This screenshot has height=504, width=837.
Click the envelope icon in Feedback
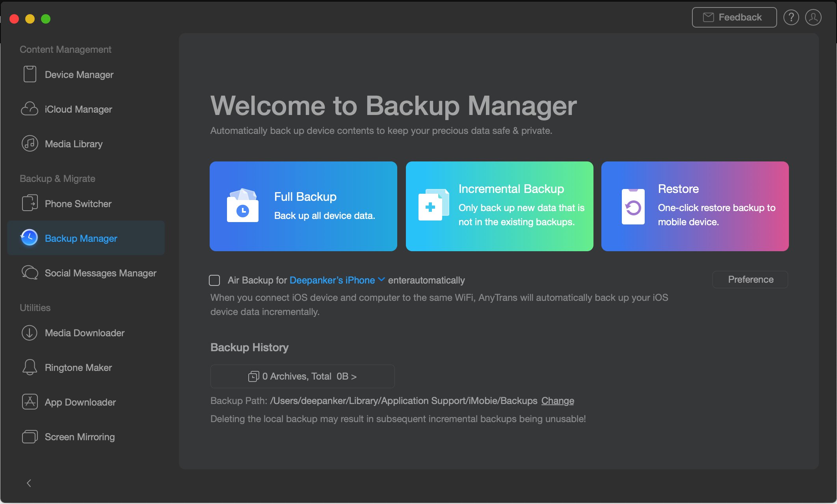tap(708, 17)
